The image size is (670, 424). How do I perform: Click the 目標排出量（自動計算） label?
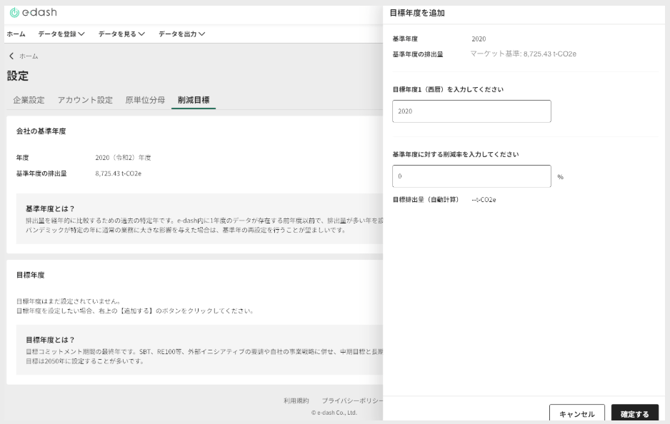click(426, 200)
